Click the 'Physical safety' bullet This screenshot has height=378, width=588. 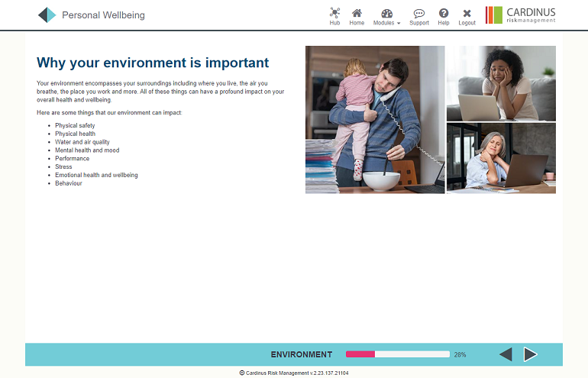pyautogui.click(x=75, y=126)
